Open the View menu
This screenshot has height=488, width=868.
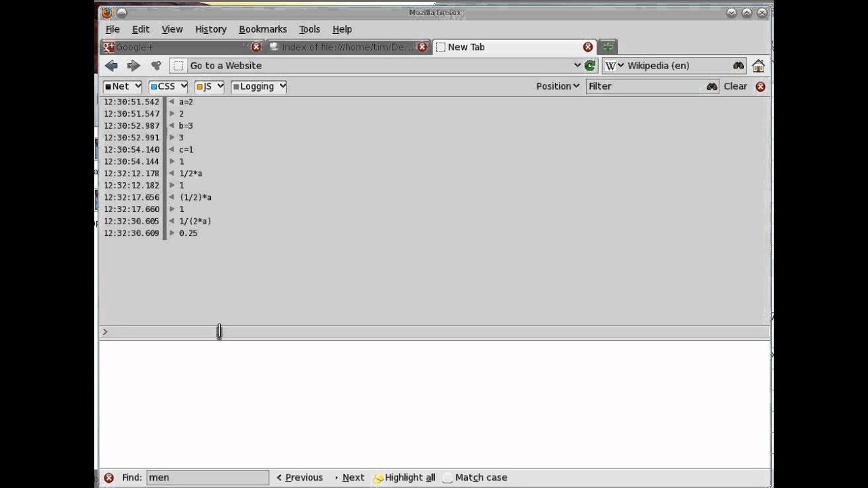172,29
